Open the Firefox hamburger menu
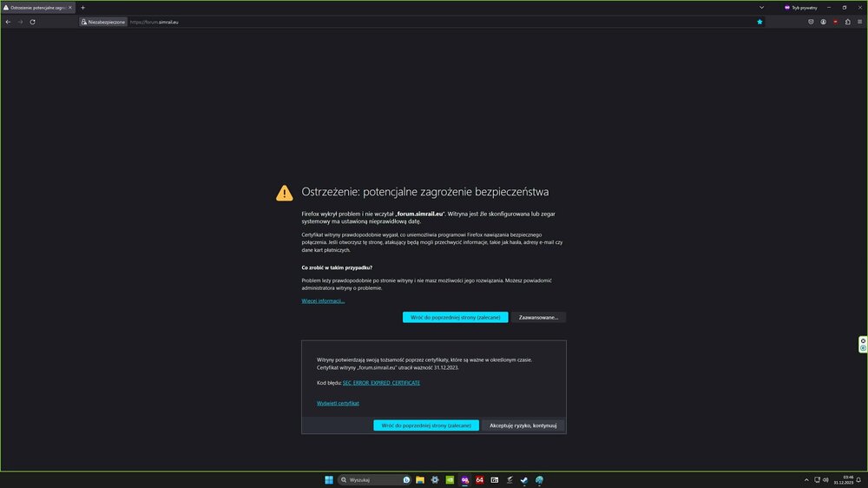 click(859, 23)
